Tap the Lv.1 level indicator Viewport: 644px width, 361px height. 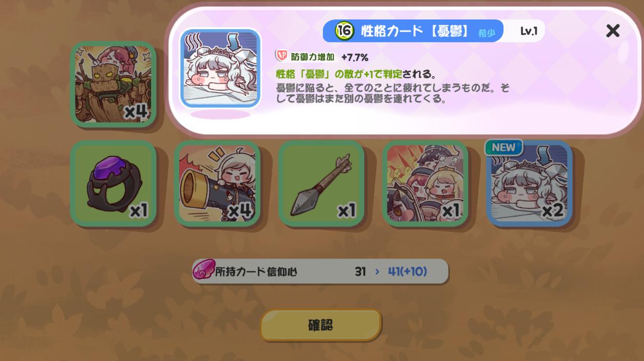[529, 31]
